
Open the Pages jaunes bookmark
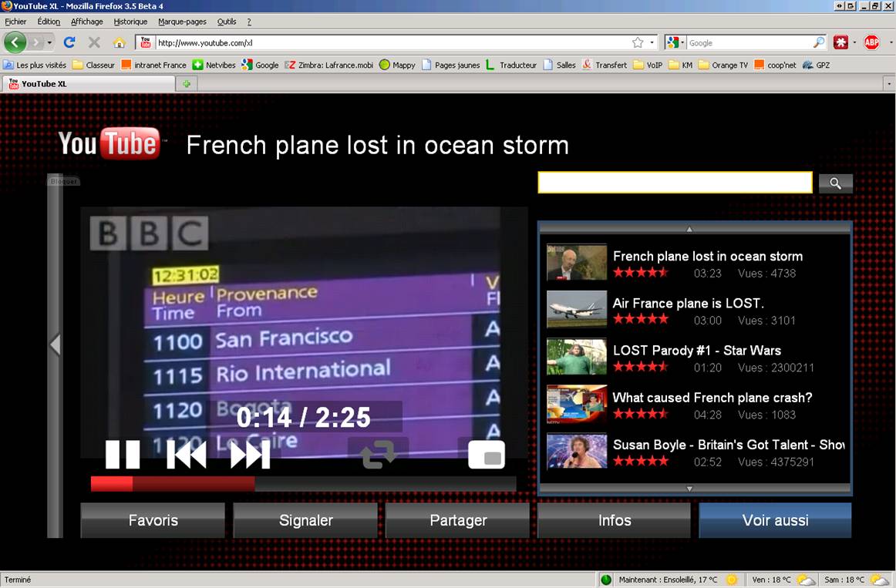[x=451, y=65]
